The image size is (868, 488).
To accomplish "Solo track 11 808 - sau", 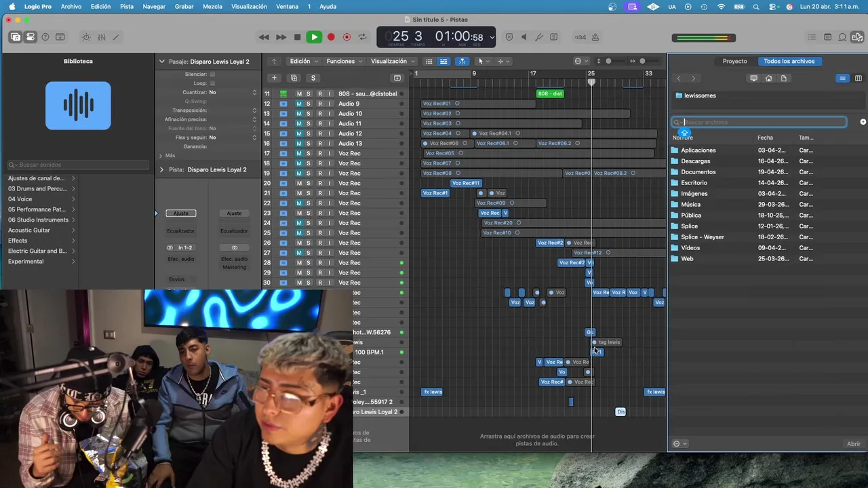I will 308,94.
